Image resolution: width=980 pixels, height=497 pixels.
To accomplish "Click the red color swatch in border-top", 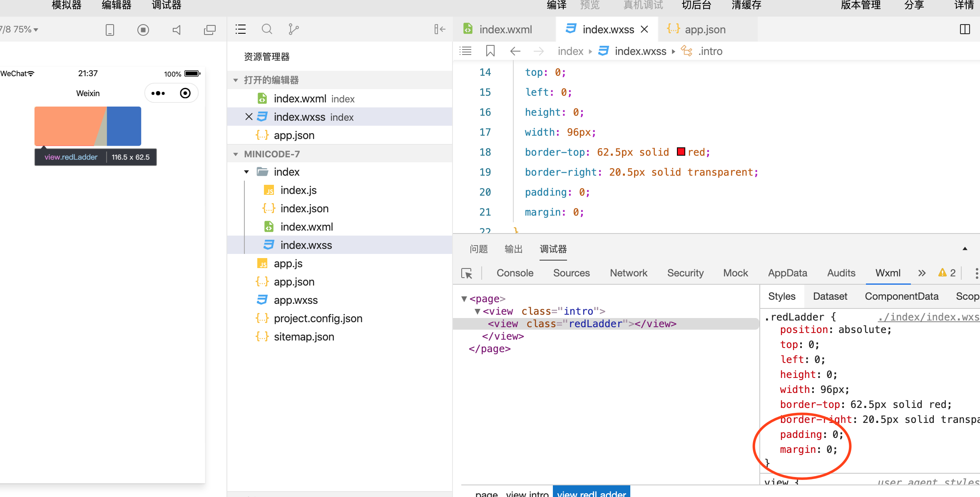I will coord(681,152).
